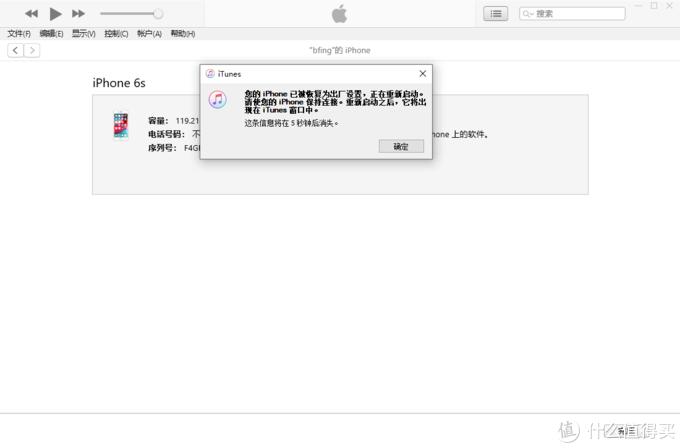The image size is (680, 448).
Task: Open the 显示(V) menu
Action: click(84, 34)
